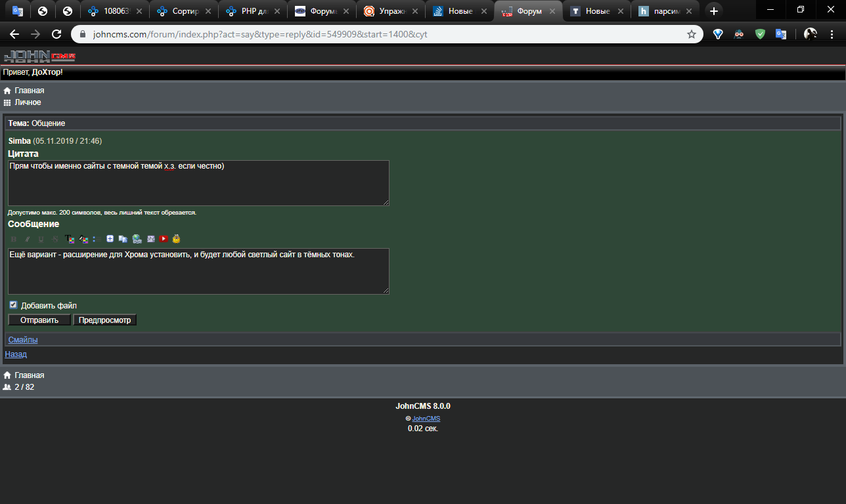846x504 pixels.
Task: Click the Предпросмотр preview button
Action: [x=105, y=320]
